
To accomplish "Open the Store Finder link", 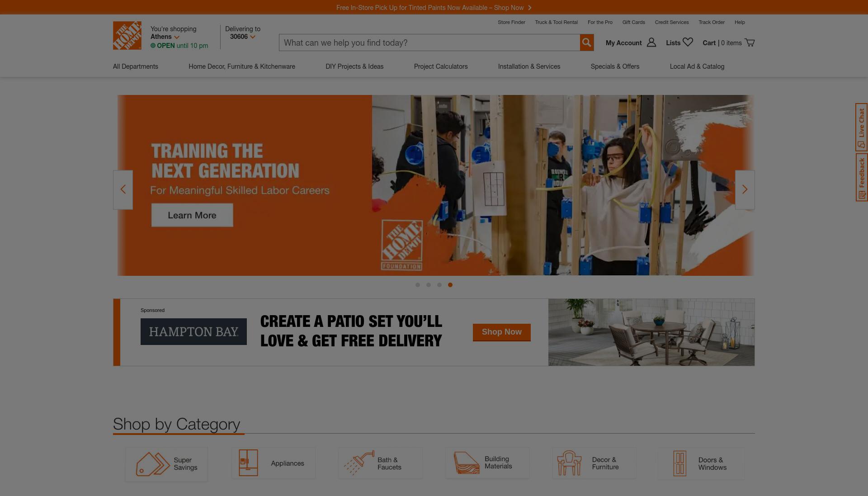I will pos(511,22).
